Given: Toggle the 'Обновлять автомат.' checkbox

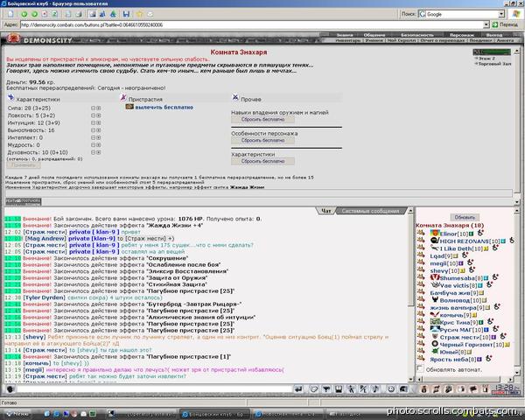Looking at the screenshot, I should click(420, 368).
